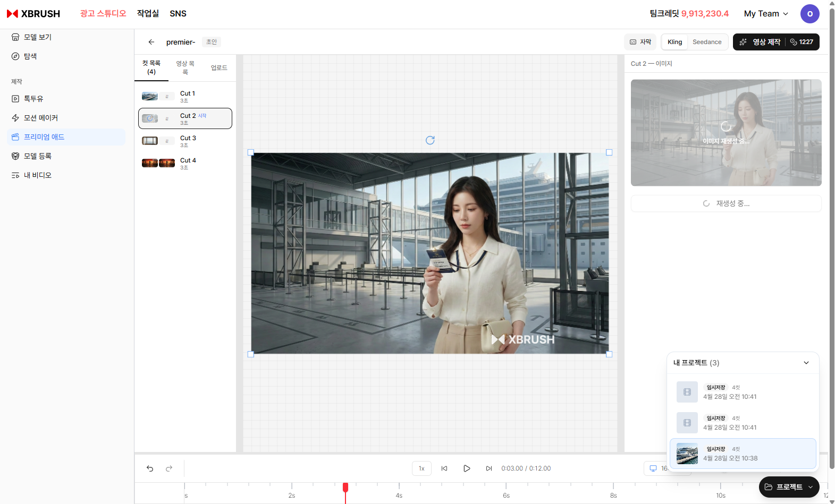Collapse the 내 프로젝트 panel
The height and width of the screenshot is (504, 835).
pos(806,363)
